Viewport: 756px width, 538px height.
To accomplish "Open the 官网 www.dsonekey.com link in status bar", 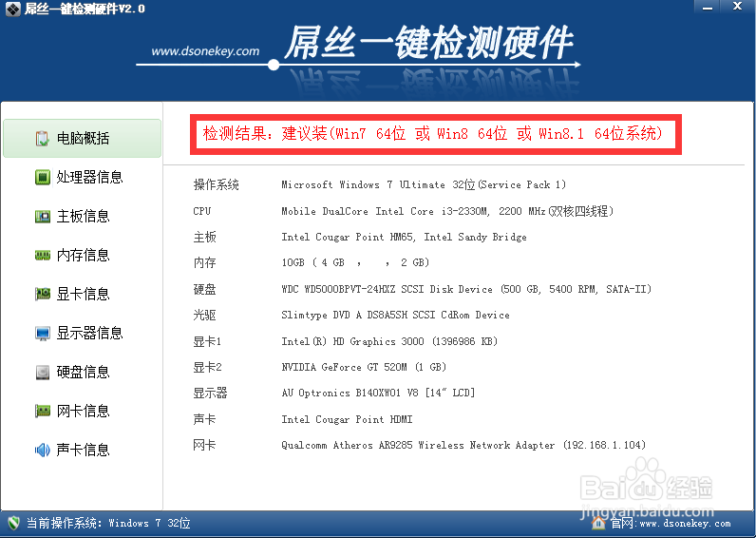I will pos(671,523).
